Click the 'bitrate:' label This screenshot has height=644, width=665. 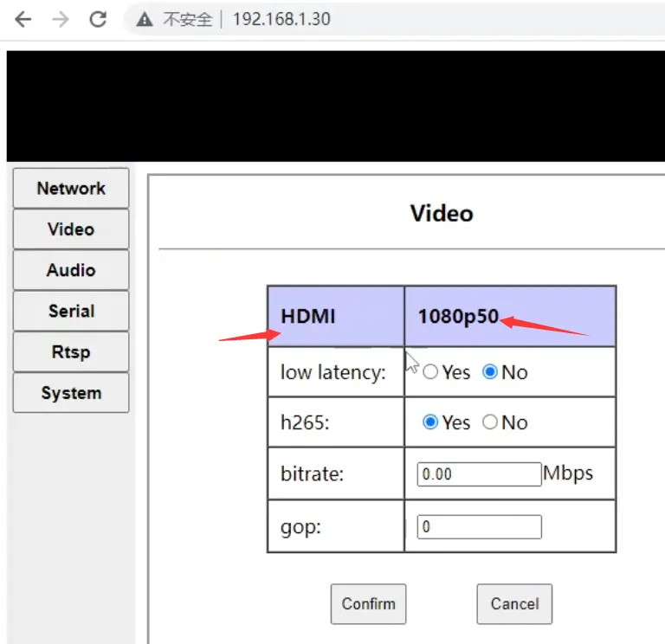(312, 473)
